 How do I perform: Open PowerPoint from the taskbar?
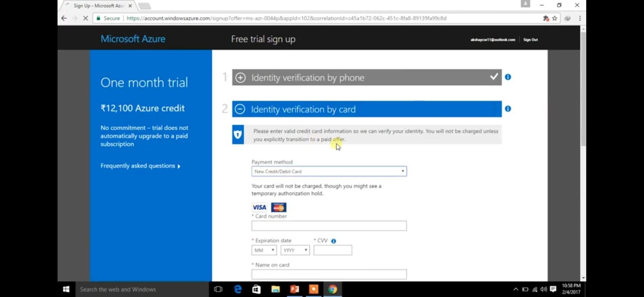[x=294, y=289]
